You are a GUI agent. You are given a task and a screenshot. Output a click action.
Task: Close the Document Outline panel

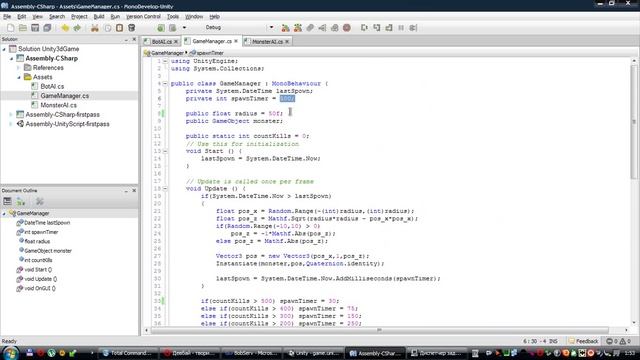coord(134,191)
